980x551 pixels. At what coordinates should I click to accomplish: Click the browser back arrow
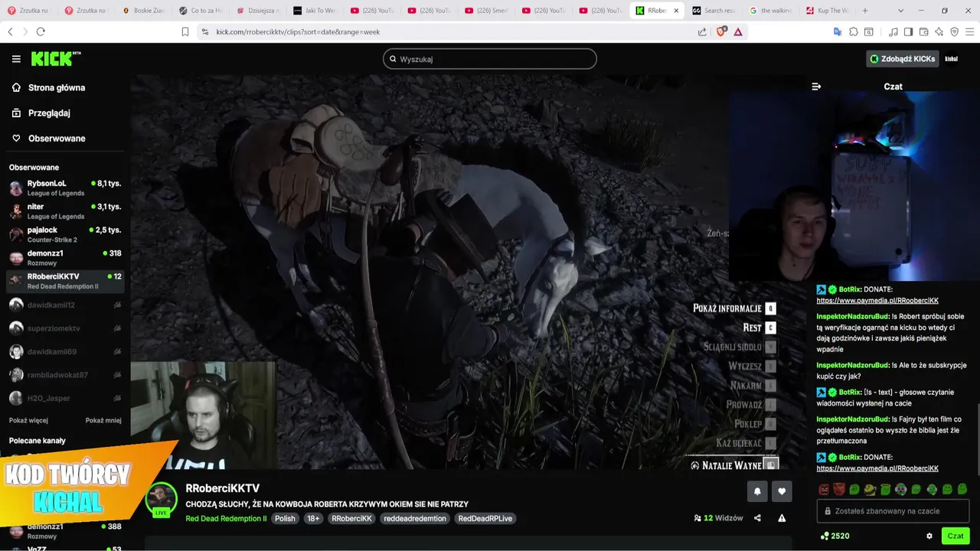click(x=10, y=31)
